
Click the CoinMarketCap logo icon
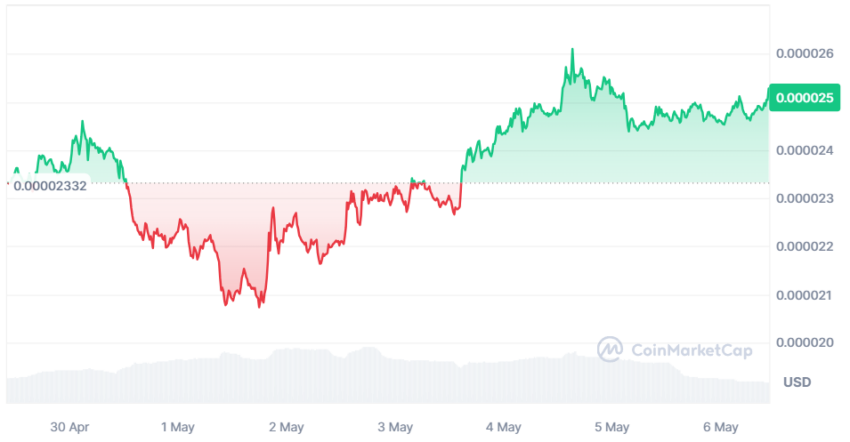point(610,349)
